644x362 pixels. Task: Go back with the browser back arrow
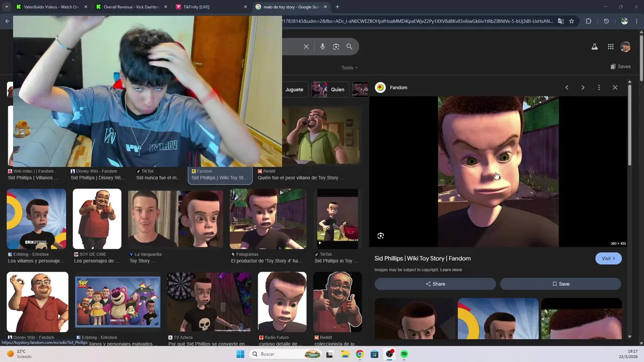pos(7,21)
